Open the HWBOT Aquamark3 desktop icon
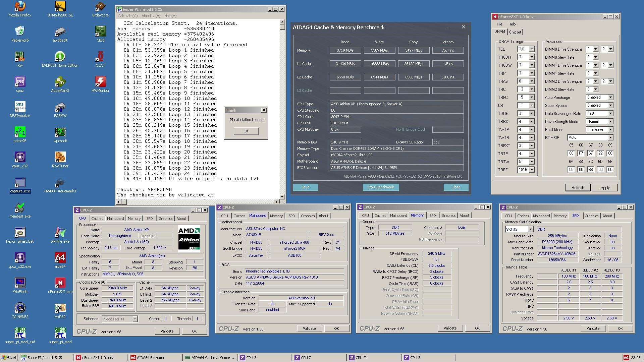 [x=60, y=185]
